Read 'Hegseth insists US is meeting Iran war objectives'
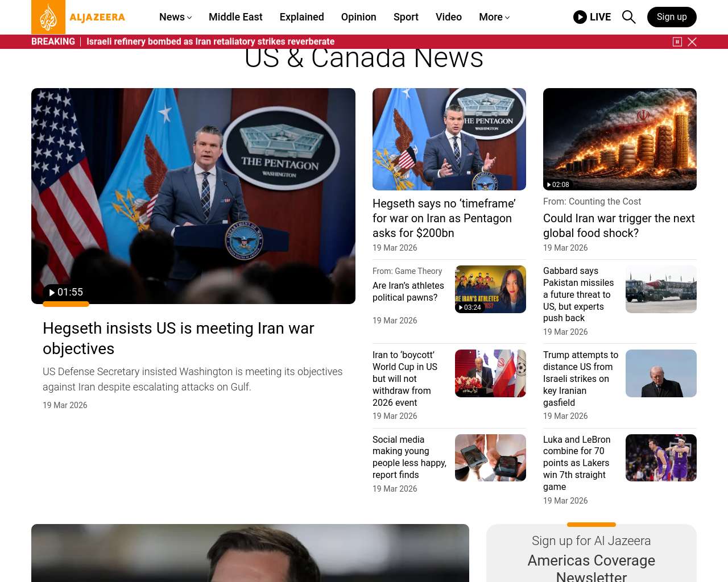Image resolution: width=728 pixels, height=582 pixels. click(179, 338)
